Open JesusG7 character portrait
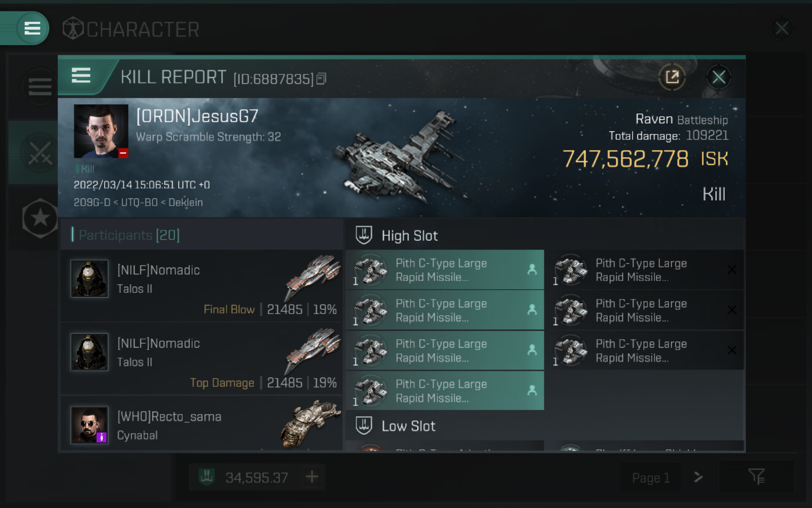 tap(101, 131)
